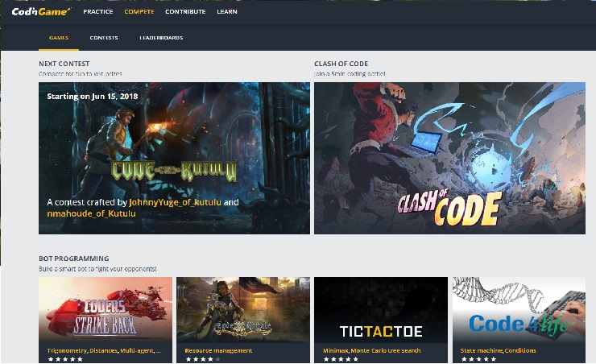Screen dimensions: 596x364
Task: Click Trigonometry, Distances, Multi-agent tags
Action: click(104, 350)
